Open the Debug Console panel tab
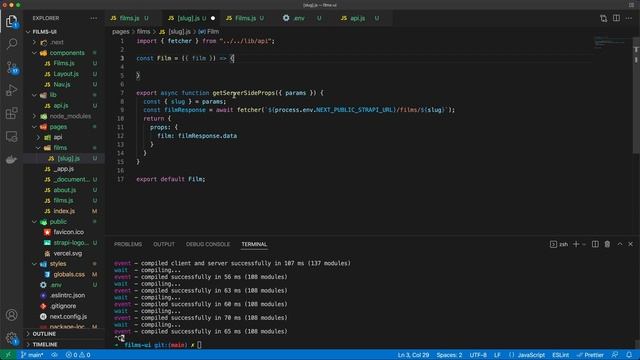640x360 pixels. pyautogui.click(x=208, y=244)
